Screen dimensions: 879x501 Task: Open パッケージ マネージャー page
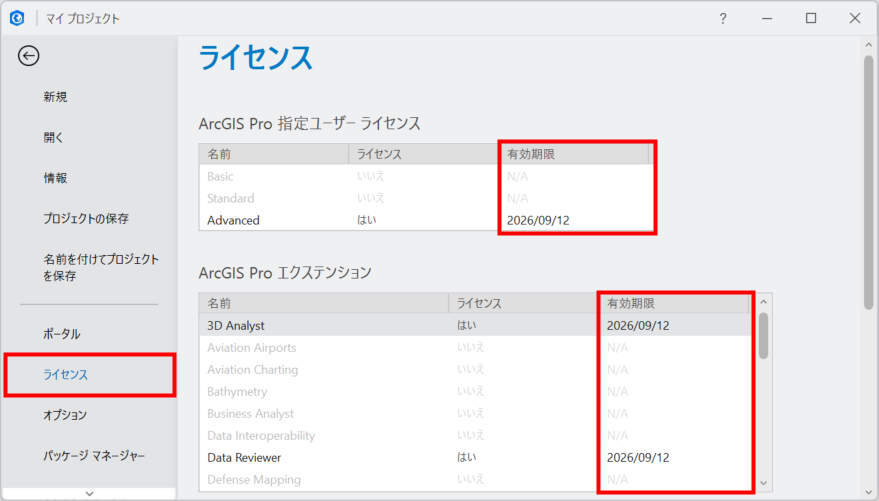94,456
